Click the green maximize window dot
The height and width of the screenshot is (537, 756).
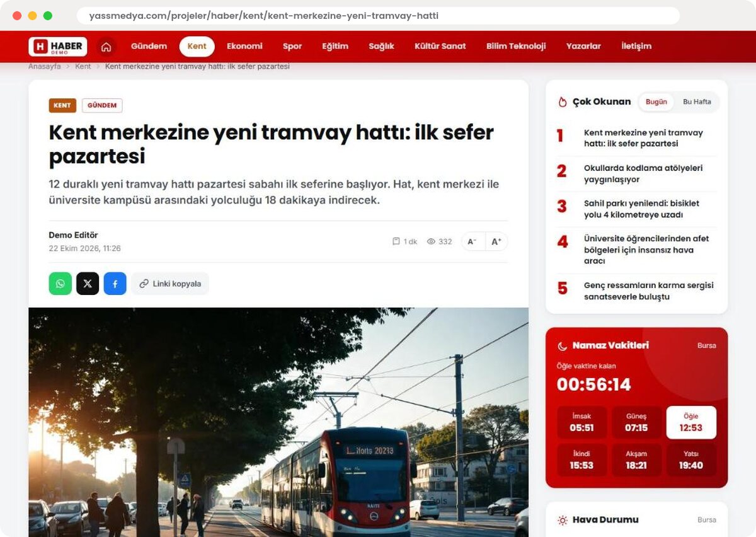click(48, 16)
